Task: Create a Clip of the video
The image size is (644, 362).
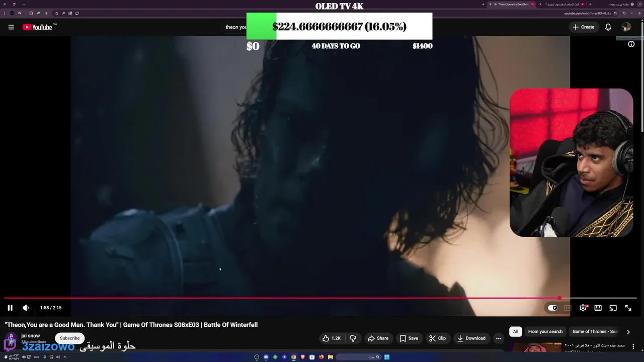Action: click(437, 338)
